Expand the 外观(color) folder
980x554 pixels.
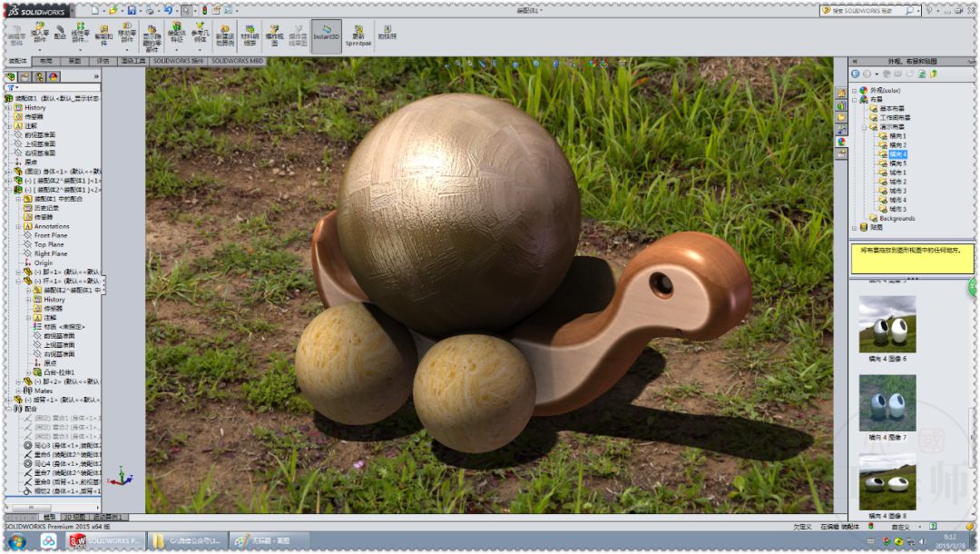pyautogui.click(x=854, y=91)
